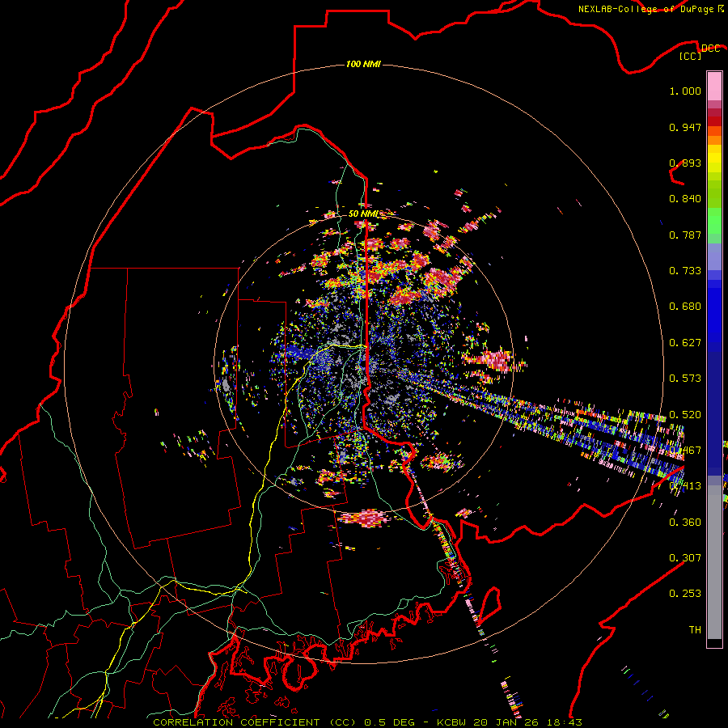Click the DCC [CC] legend title
This screenshot has height=728, width=728.
700,52
